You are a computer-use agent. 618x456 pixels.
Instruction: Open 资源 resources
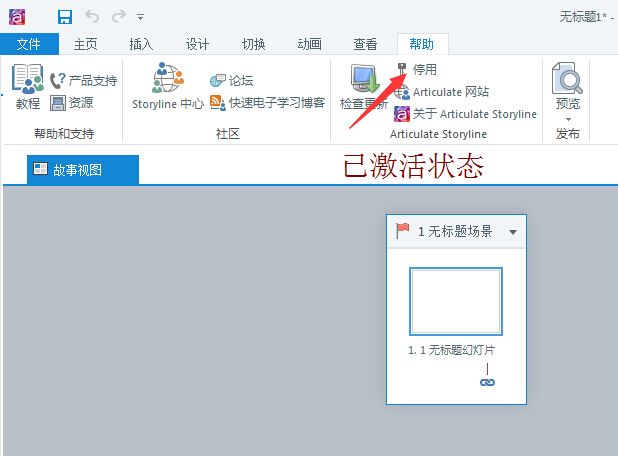point(72,103)
